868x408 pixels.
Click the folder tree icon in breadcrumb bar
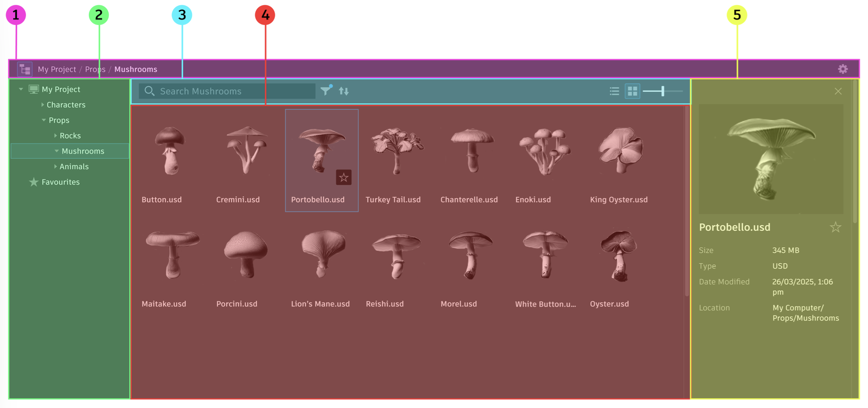25,69
